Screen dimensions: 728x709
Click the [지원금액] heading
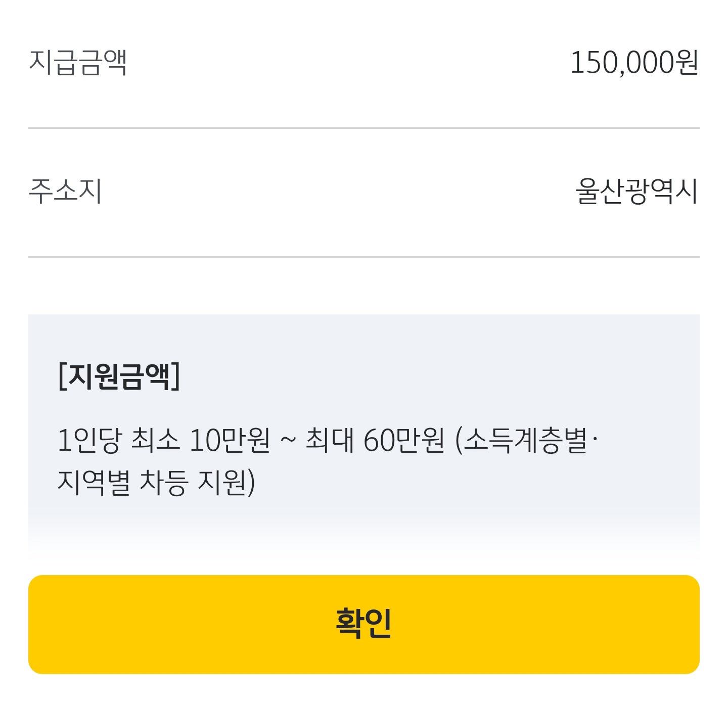[119, 376]
